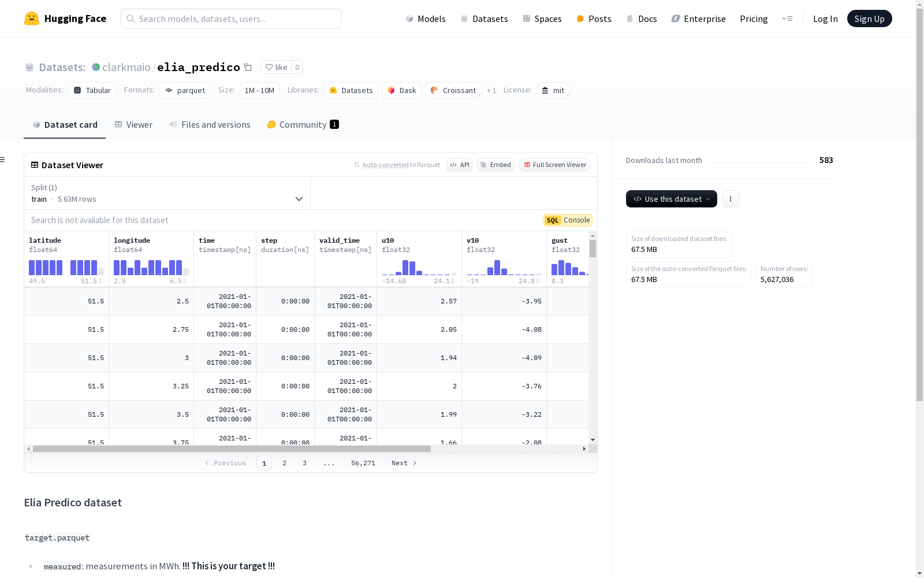Open the three-dot options next to Use this dataset
The height and width of the screenshot is (578, 924).
click(x=731, y=199)
